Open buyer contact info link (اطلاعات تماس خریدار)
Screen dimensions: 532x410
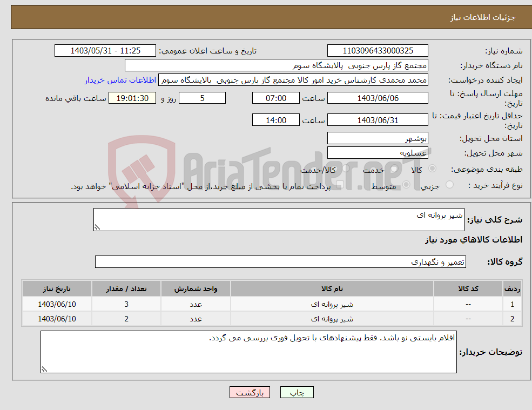click(120, 80)
